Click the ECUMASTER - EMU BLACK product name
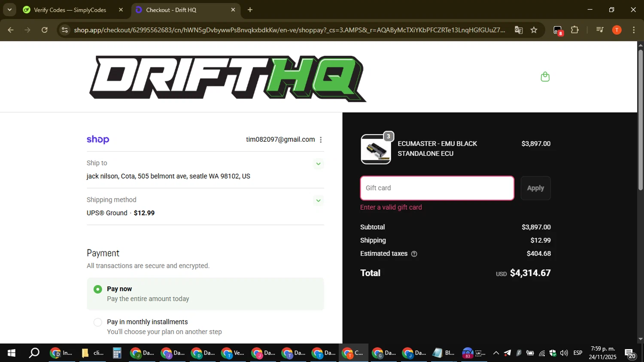Image resolution: width=644 pixels, height=362 pixels. click(437, 149)
